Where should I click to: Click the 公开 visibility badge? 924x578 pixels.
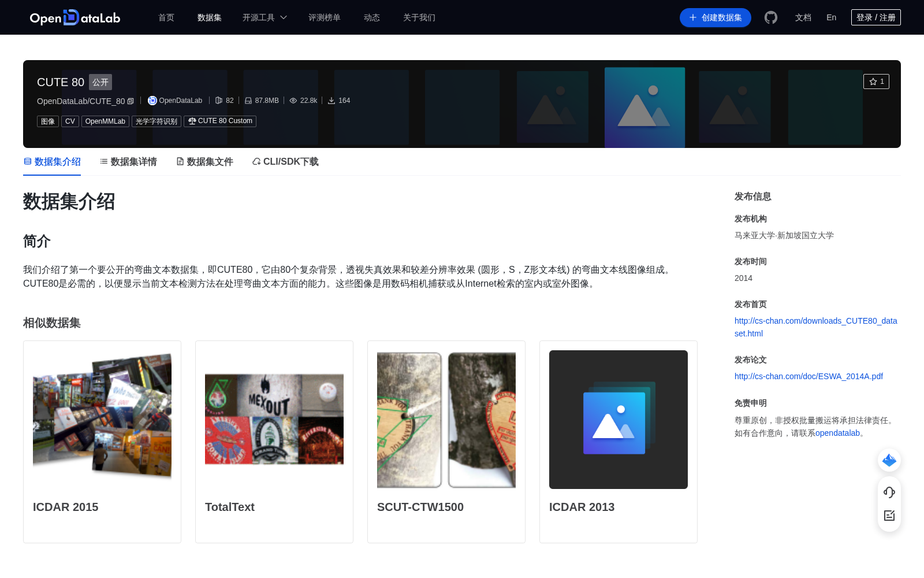(x=100, y=82)
